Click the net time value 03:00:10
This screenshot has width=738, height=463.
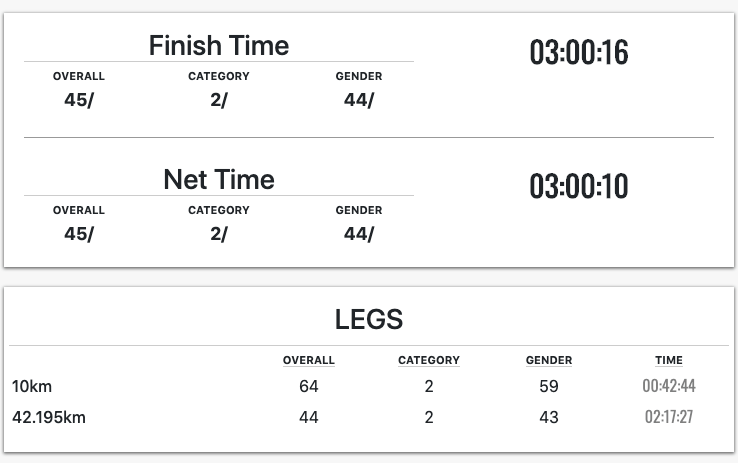(579, 186)
